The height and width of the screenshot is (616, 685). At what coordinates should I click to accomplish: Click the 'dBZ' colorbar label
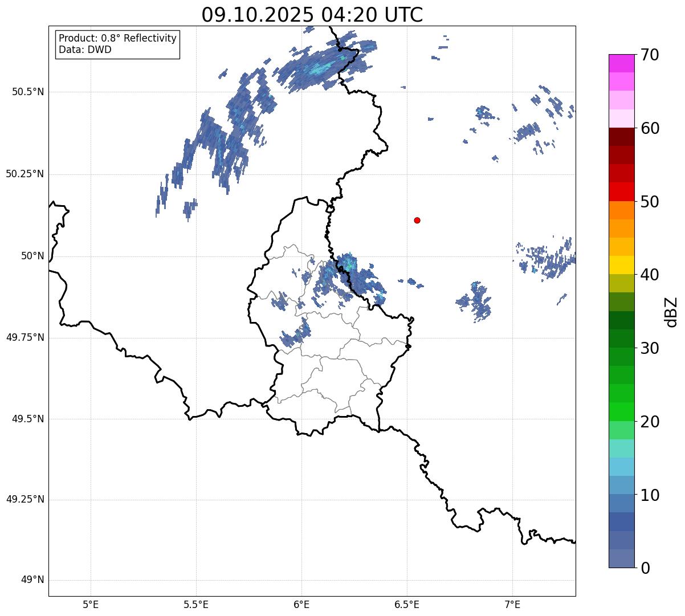(671, 311)
